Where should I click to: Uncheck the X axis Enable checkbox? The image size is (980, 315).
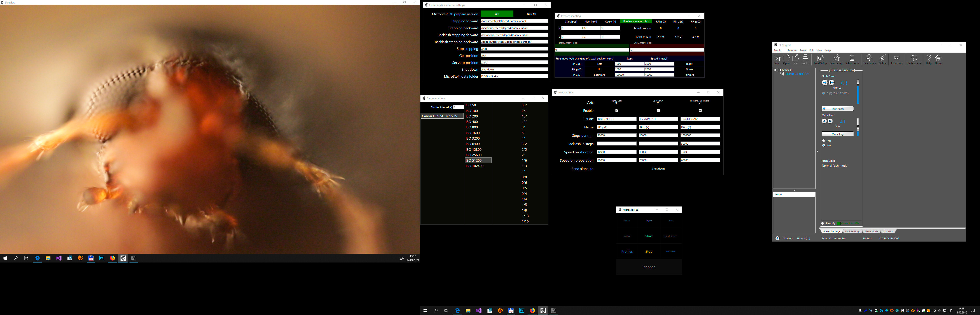pyautogui.click(x=617, y=110)
